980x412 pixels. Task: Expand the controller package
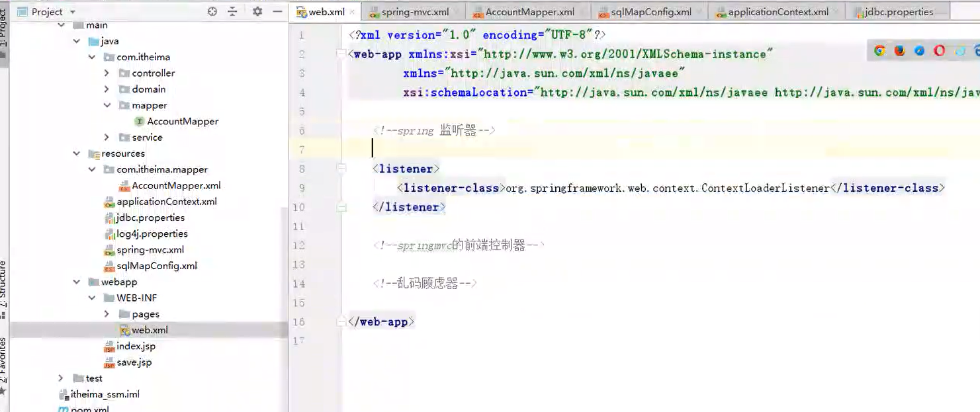[x=106, y=73]
